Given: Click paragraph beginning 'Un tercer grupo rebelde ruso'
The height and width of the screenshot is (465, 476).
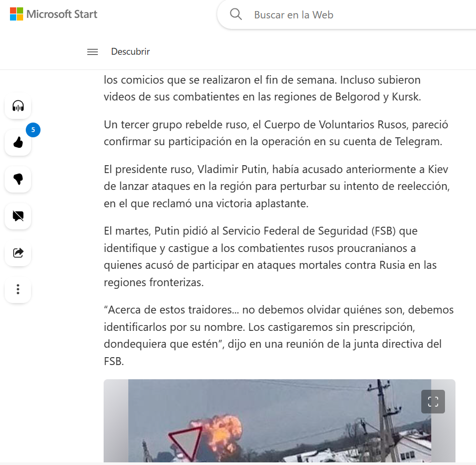Looking at the screenshot, I should 276,133.
